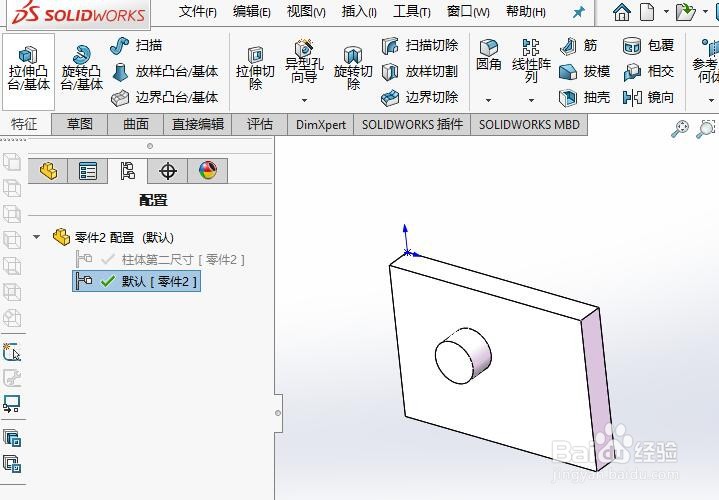Click the Boundary Cut (边界切除) tool
Screen dimensions: 719x500
click(420, 97)
